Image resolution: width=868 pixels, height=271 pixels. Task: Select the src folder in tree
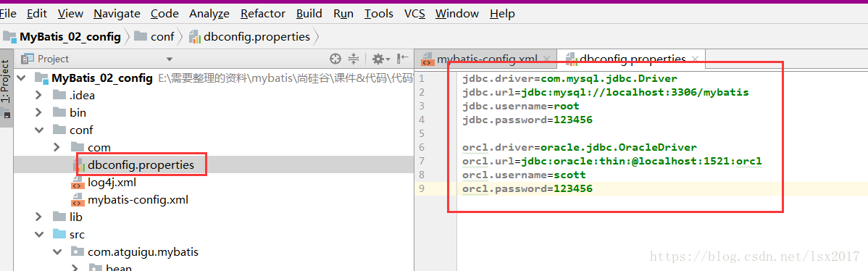77,235
